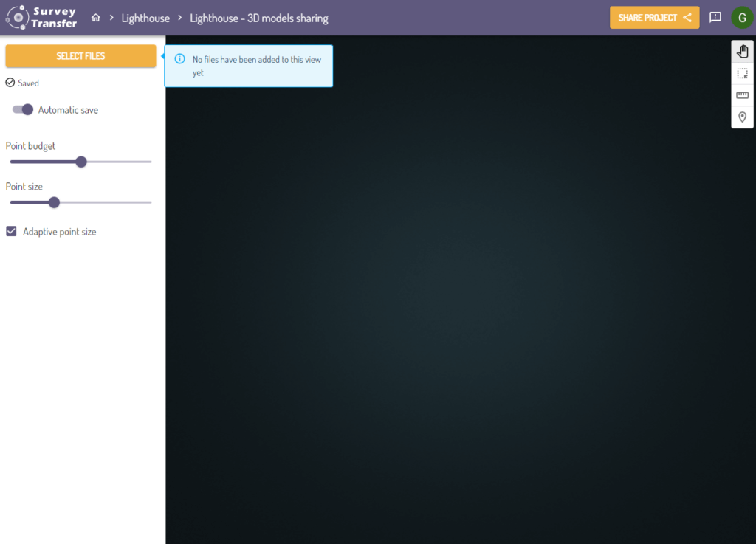Open the feedback message icon

point(715,18)
